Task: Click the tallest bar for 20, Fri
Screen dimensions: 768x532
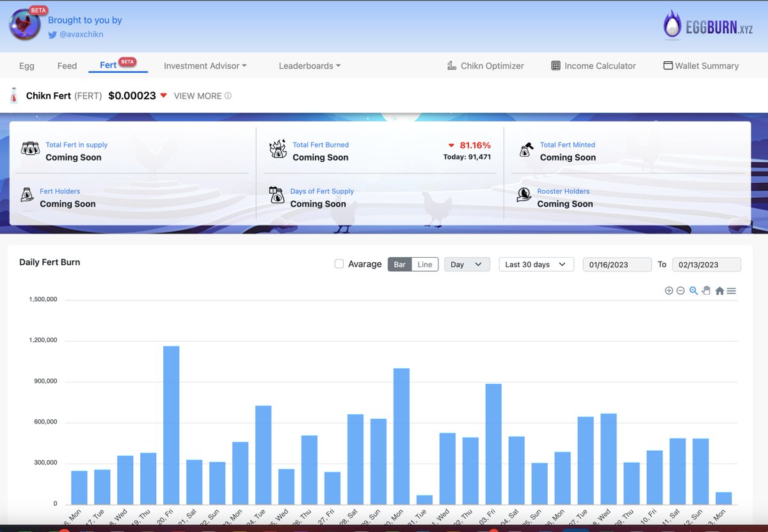Action: click(171, 425)
